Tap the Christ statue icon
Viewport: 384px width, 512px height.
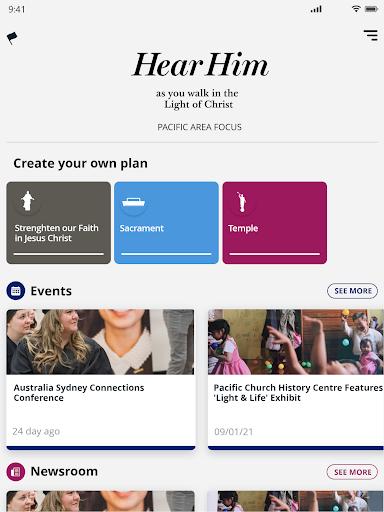[x=28, y=201]
